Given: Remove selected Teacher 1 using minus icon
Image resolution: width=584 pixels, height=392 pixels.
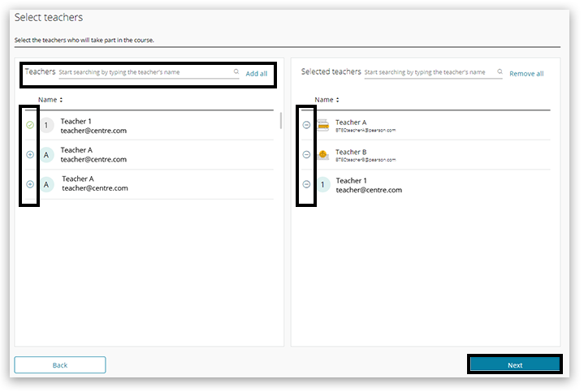Looking at the screenshot, I should click(x=306, y=184).
